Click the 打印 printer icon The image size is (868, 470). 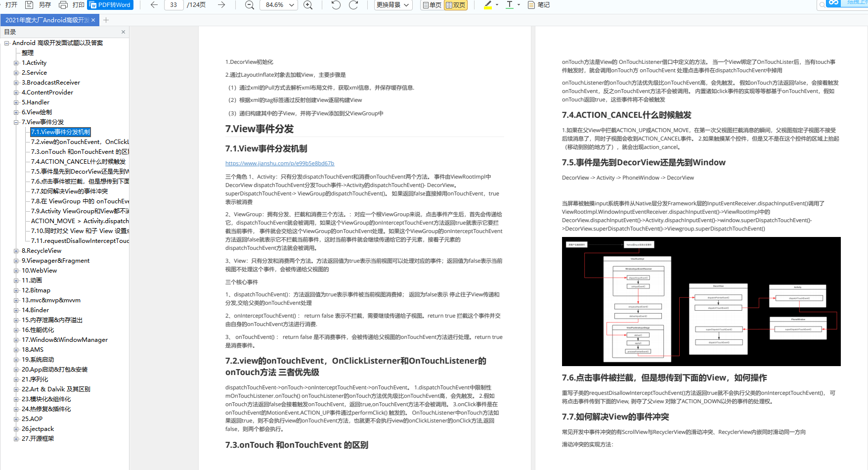63,5
